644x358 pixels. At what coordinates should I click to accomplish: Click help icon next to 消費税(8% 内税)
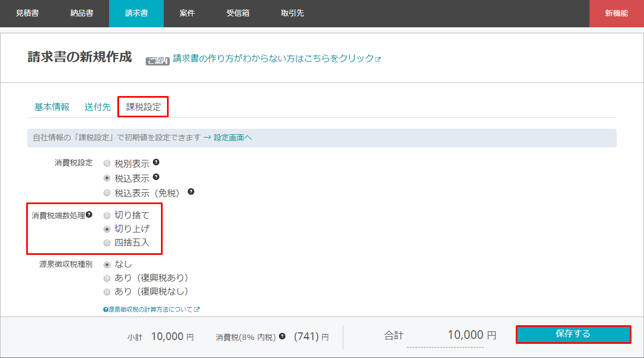click(x=282, y=336)
